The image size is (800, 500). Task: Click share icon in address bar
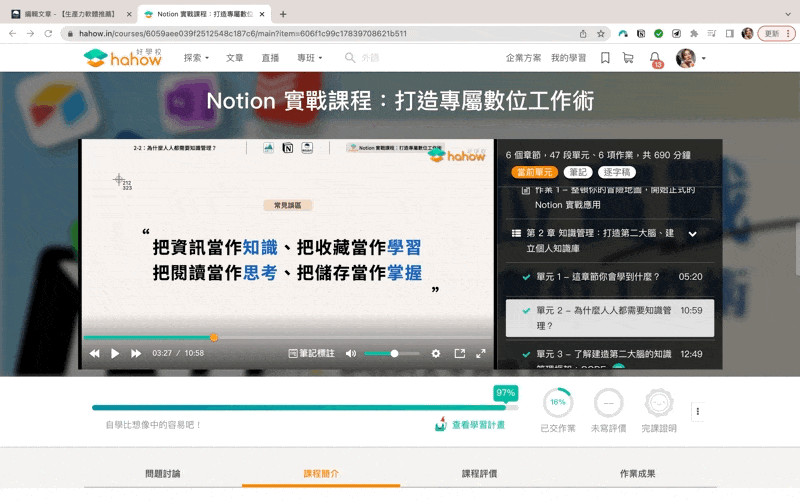pos(583,34)
